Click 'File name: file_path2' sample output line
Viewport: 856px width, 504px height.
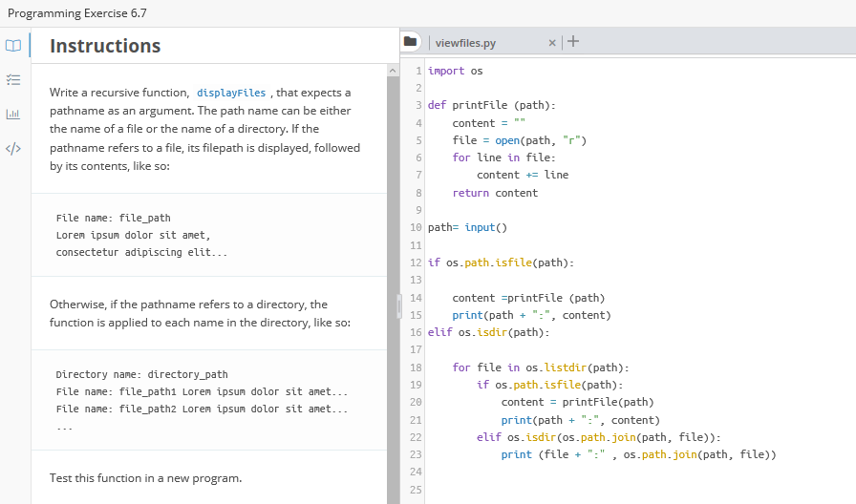click(202, 409)
